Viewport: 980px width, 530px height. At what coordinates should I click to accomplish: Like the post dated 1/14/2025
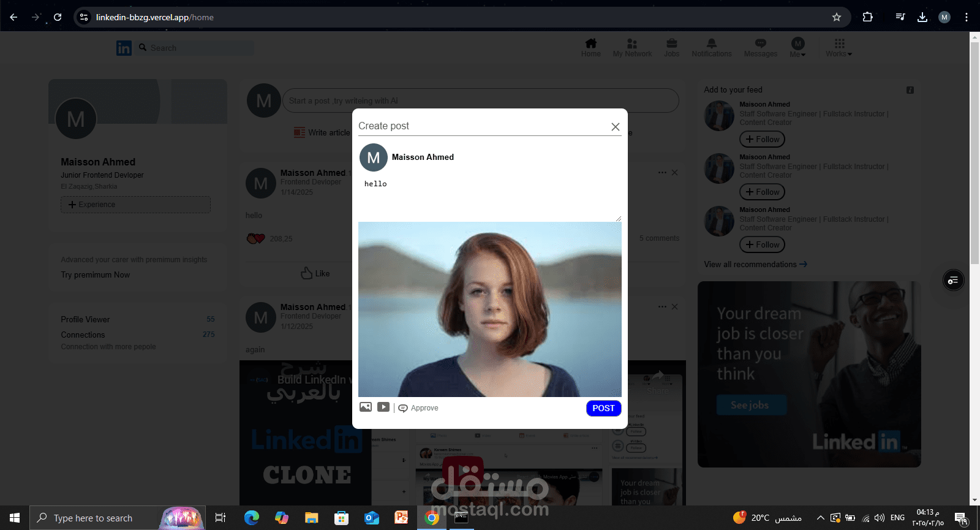pos(315,273)
